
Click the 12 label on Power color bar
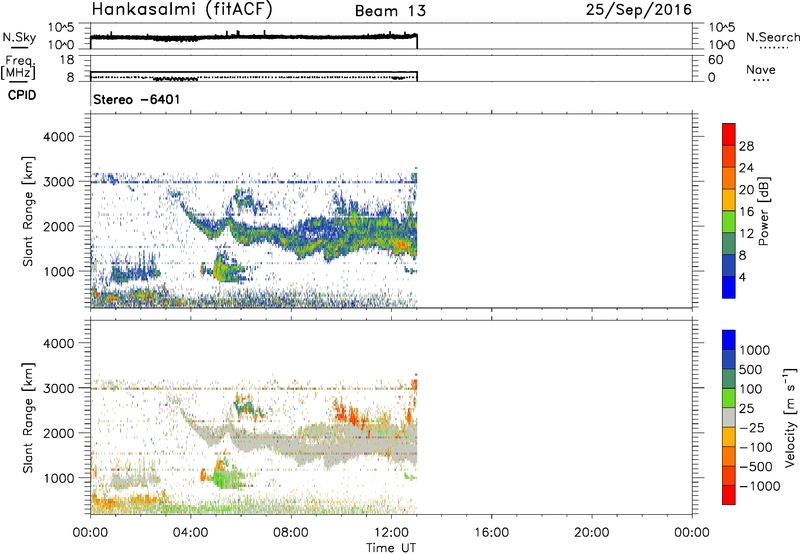click(x=746, y=234)
